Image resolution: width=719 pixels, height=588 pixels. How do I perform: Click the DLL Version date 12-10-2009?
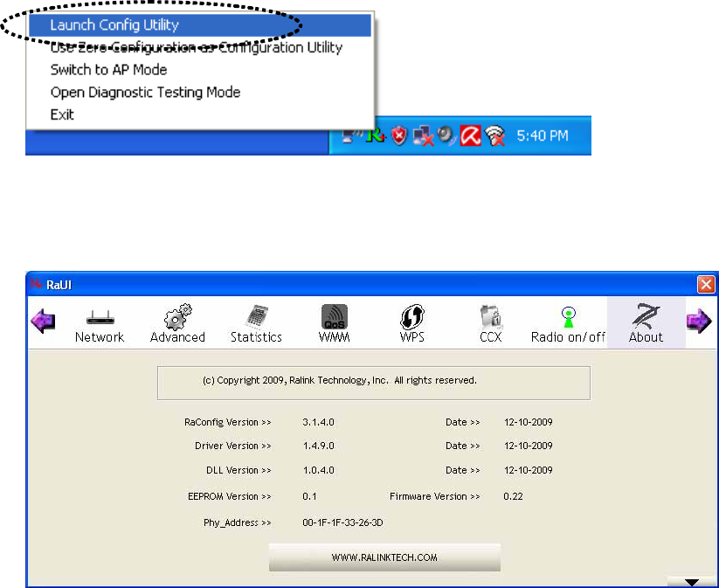pyautogui.click(x=529, y=471)
